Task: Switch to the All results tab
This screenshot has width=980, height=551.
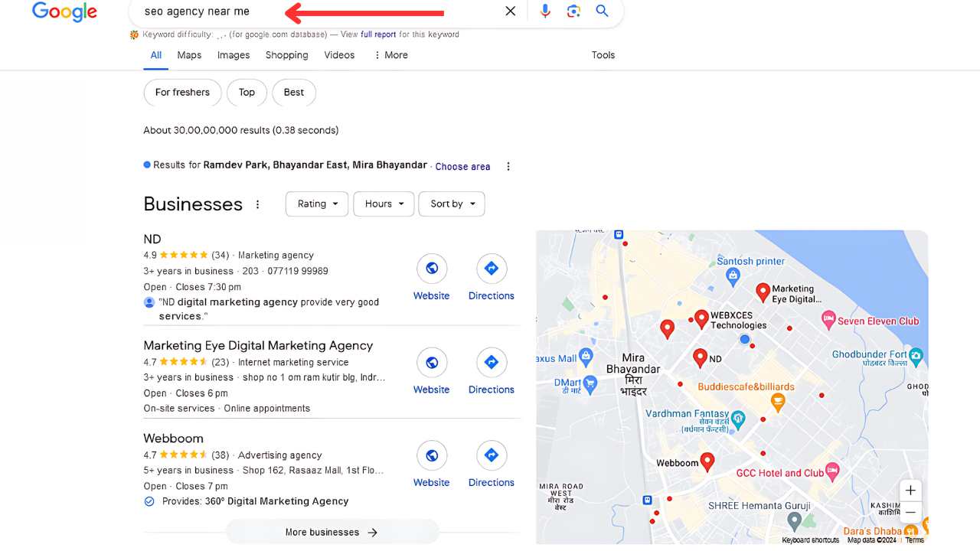Action: pyautogui.click(x=156, y=55)
